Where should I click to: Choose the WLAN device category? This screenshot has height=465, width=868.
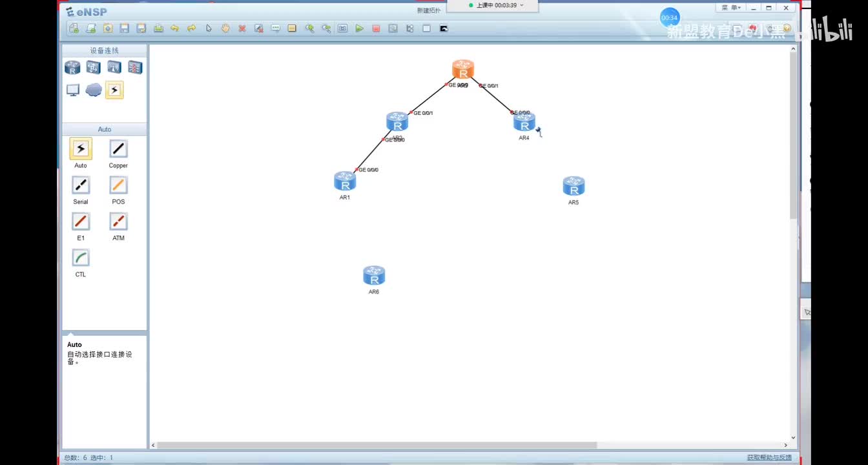114,67
